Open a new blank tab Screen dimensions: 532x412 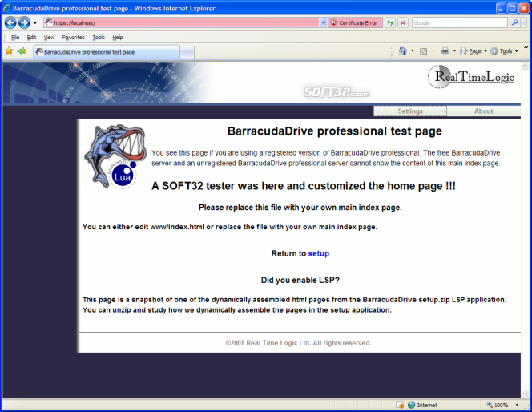click(x=187, y=52)
